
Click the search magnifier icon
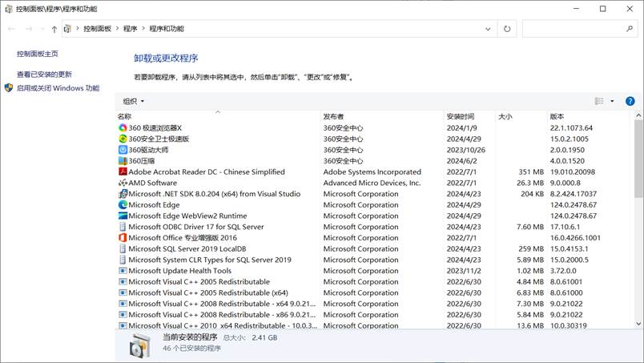630,29
